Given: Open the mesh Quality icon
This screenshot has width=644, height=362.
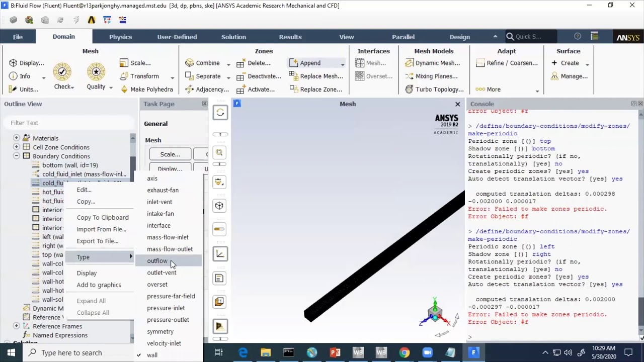Looking at the screenshot, I should coord(96,72).
